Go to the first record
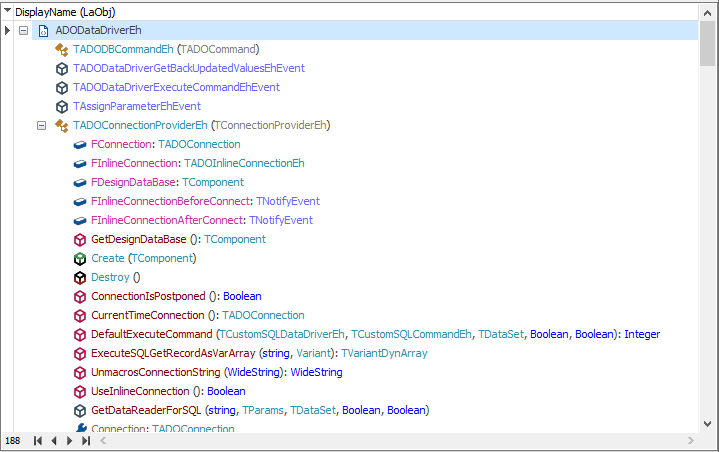Image resolution: width=719 pixels, height=452 pixels. 38,441
